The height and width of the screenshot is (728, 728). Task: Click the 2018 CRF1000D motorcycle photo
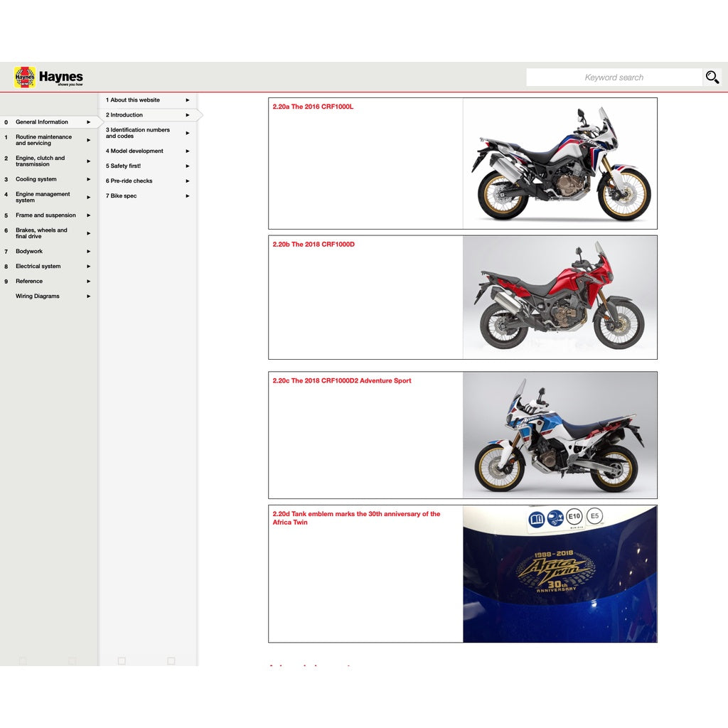560,296
